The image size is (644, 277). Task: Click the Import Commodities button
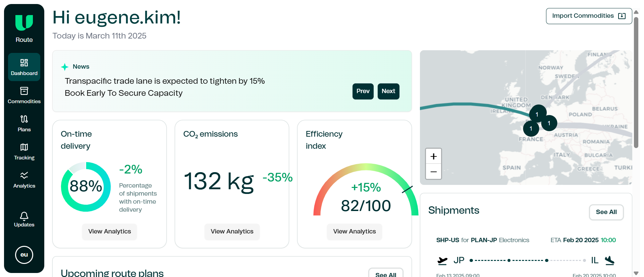point(589,16)
